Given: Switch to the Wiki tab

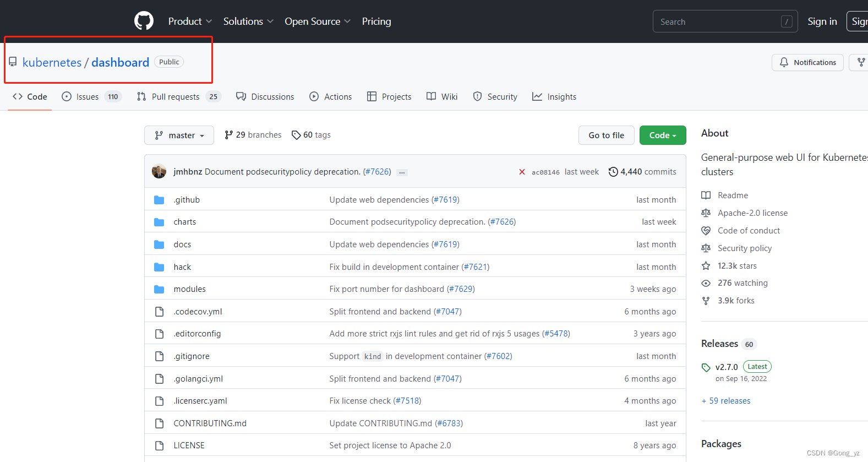Looking at the screenshot, I should (442, 97).
